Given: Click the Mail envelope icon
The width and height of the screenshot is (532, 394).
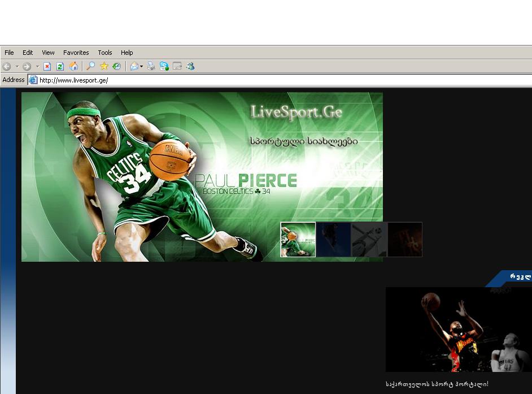Looking at the screenshot, I should (134, 66).
